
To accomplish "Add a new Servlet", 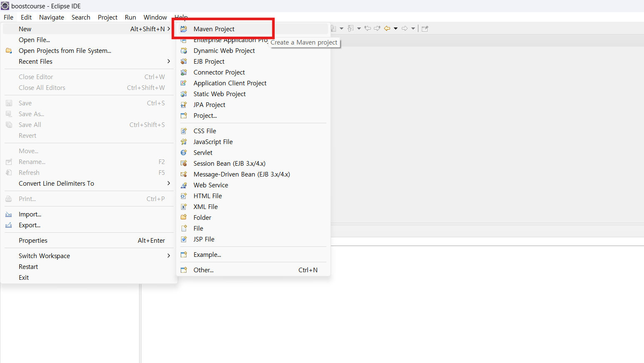I will (x=253, y=153).
